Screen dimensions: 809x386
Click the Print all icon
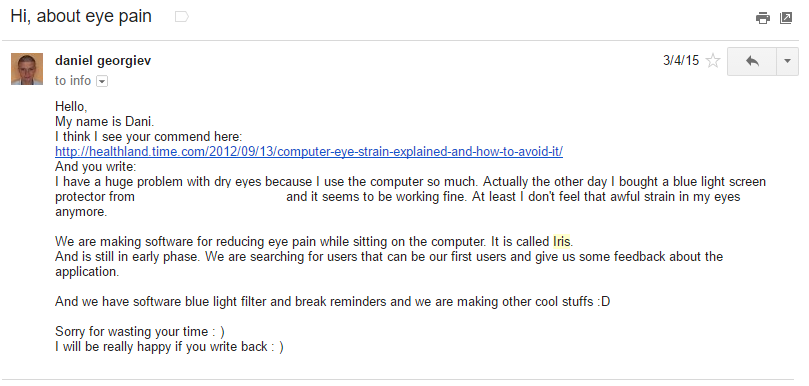(x=763, y=18)
